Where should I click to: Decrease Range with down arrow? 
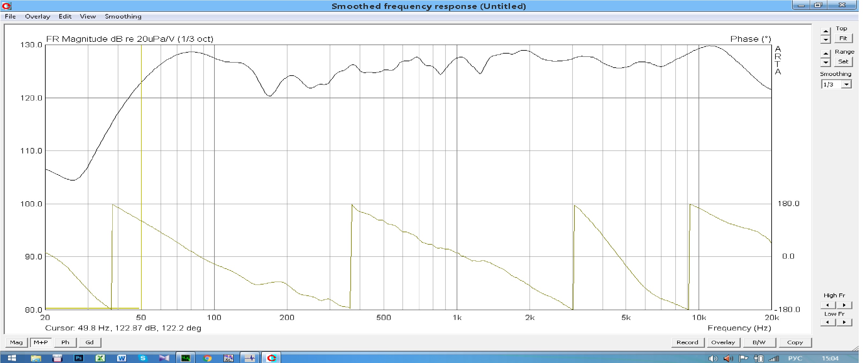[x=826, y=62]
